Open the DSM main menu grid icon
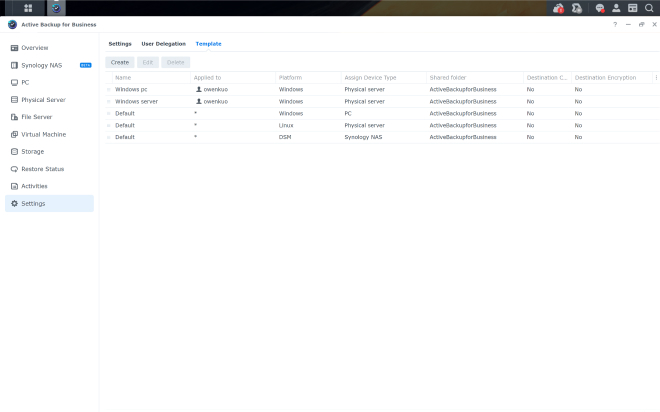This screenshot has width=660, height=412. (28, 8)
